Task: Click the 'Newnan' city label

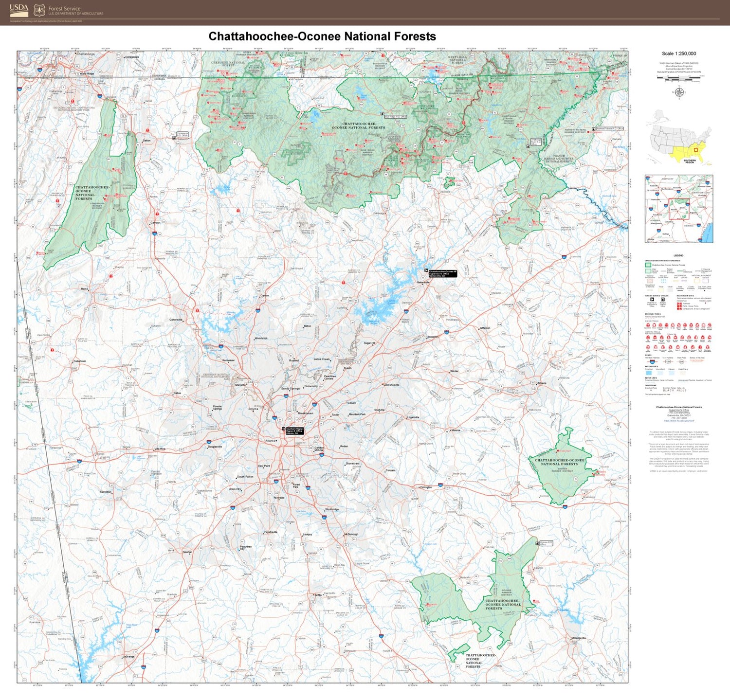Action: (187, 552)
